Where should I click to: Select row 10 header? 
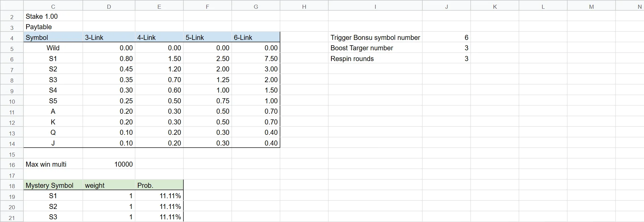(x=12, y=101)
